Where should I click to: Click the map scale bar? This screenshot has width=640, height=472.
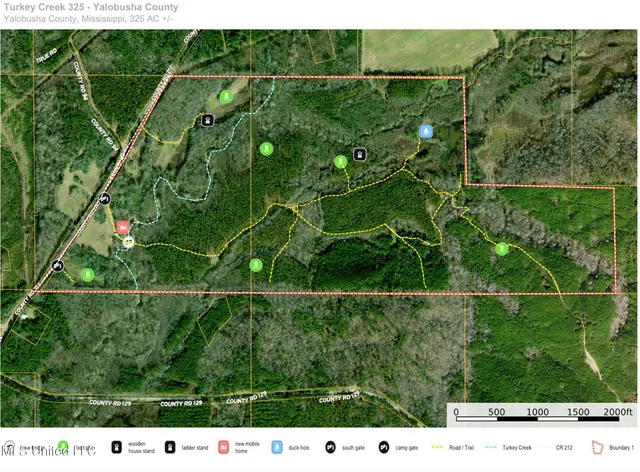coord(538,419)
